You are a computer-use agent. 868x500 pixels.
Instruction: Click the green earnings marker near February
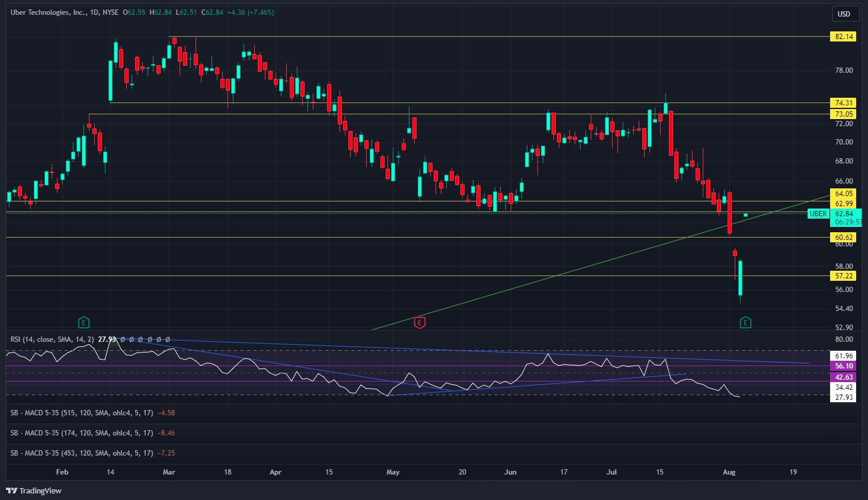tap(84, 322)
